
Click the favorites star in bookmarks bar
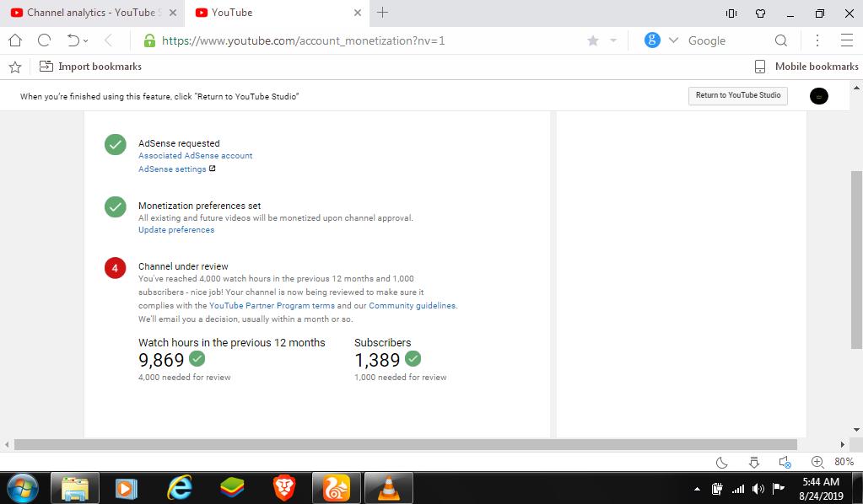point(15,67)
